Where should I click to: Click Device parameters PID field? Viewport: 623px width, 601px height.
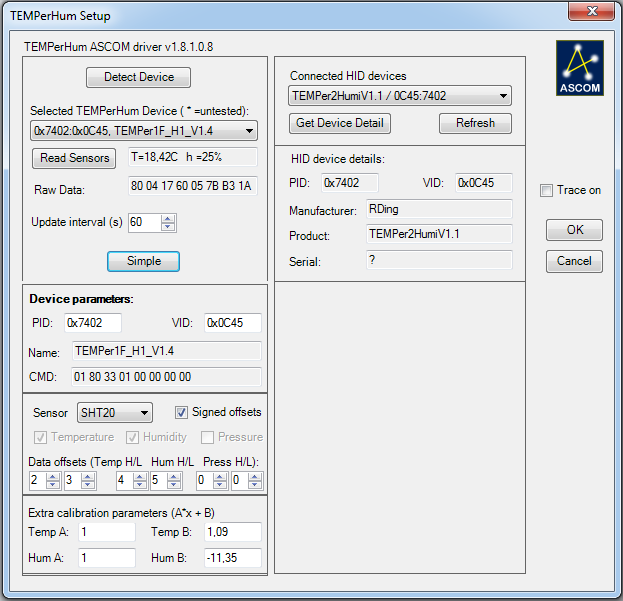(93, 323)
